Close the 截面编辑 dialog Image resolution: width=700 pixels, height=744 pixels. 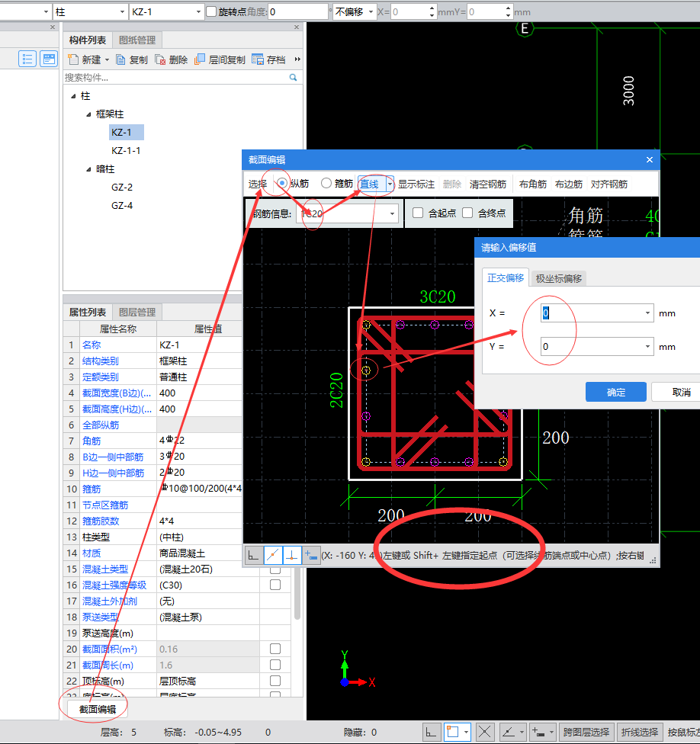pos(650,160)
